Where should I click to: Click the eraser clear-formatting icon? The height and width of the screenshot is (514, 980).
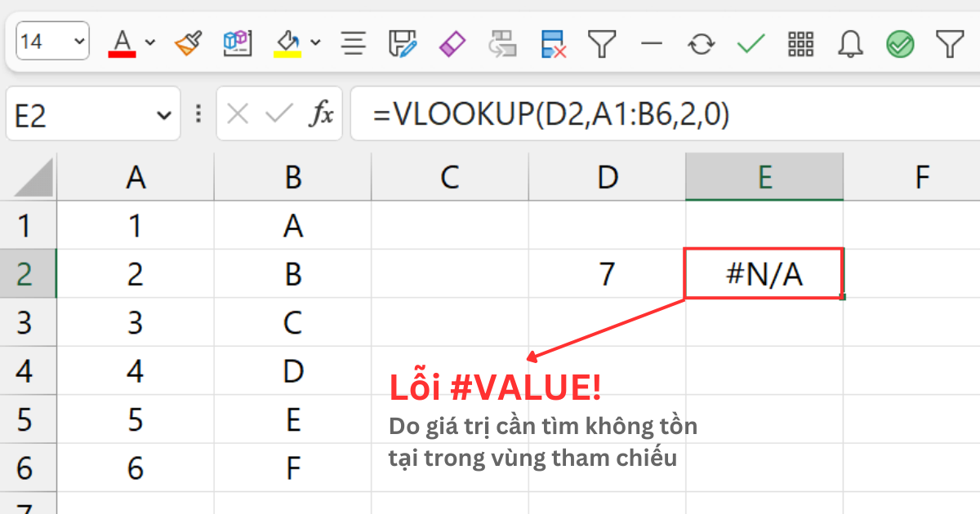[x=452, y=44]
